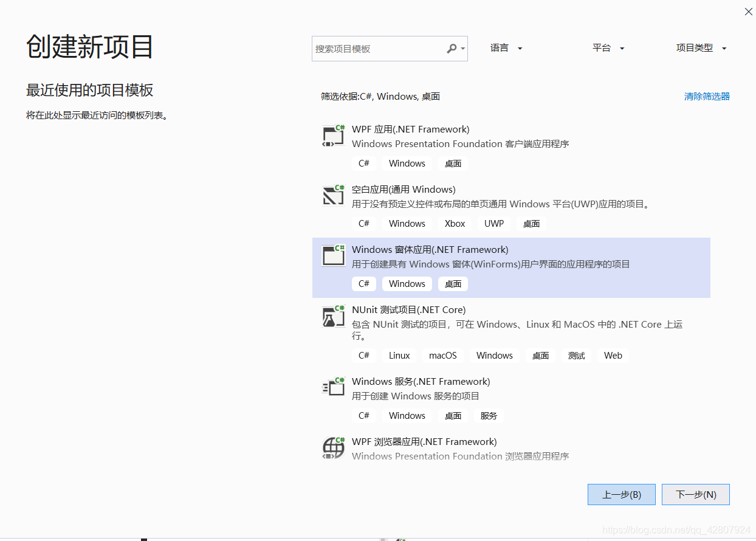Proceed with 下一步(N) button
The image size is (756, 541).
pos(696,494)
